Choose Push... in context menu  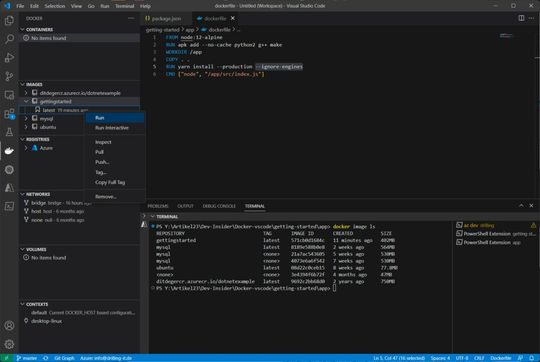(x=115, y=162)
